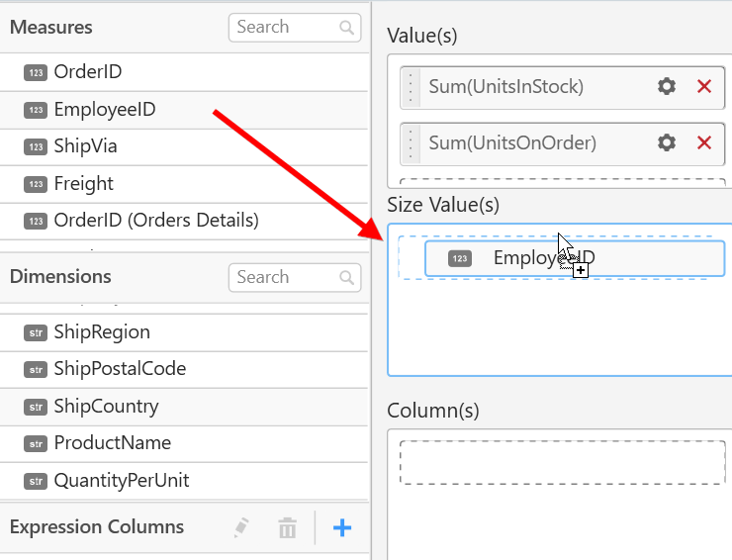Remove Sum(UnitsInStock) with red X
732x560 pixels.
[704, 87]
